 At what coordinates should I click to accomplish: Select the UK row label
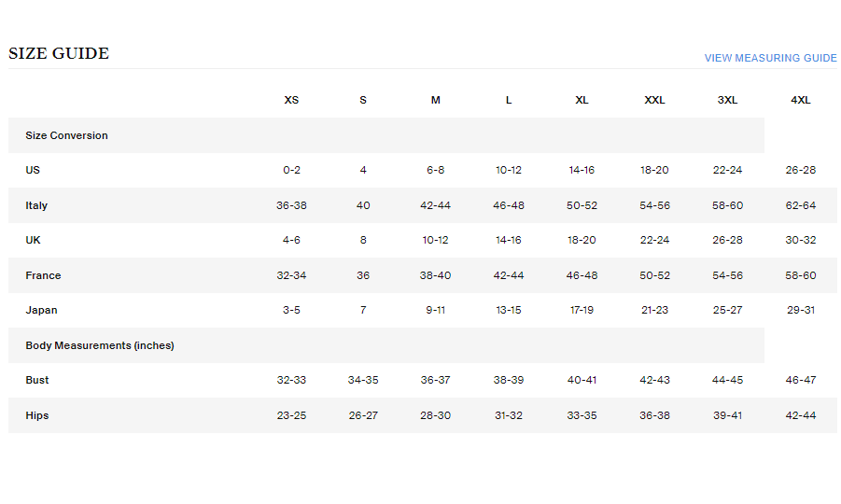34,241
